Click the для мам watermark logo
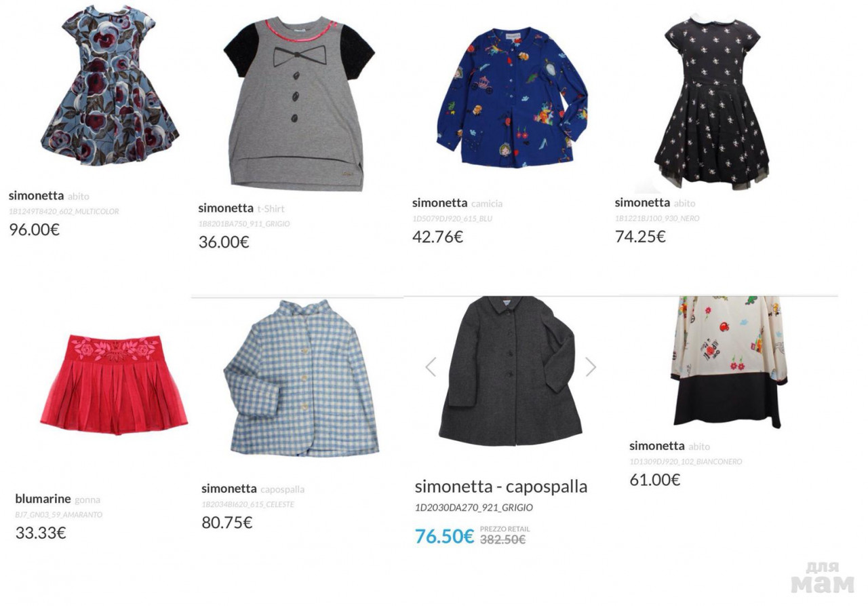The image size is (868, 606). (x=823, y=577)
